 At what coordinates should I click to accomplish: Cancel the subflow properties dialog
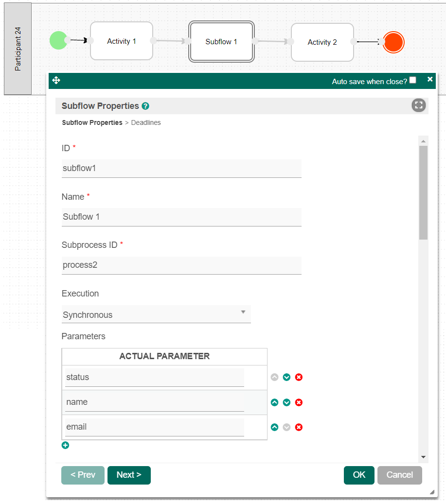tap(399, 475)
